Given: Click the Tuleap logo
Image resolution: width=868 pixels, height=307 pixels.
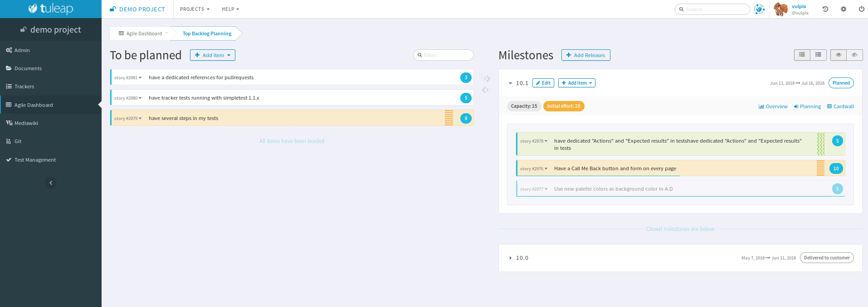Looking at the screenshot, I should click(x=50, y=9).
